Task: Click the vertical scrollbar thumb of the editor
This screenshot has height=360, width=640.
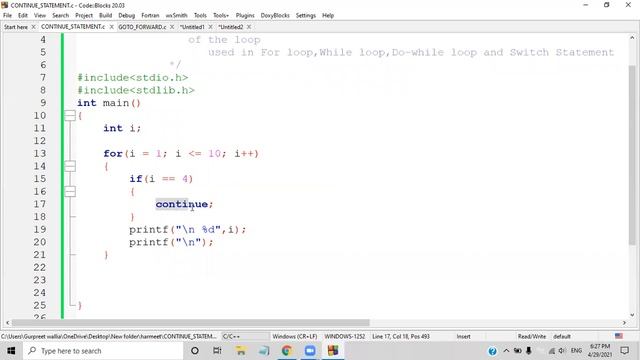Action: click(632, 155)
